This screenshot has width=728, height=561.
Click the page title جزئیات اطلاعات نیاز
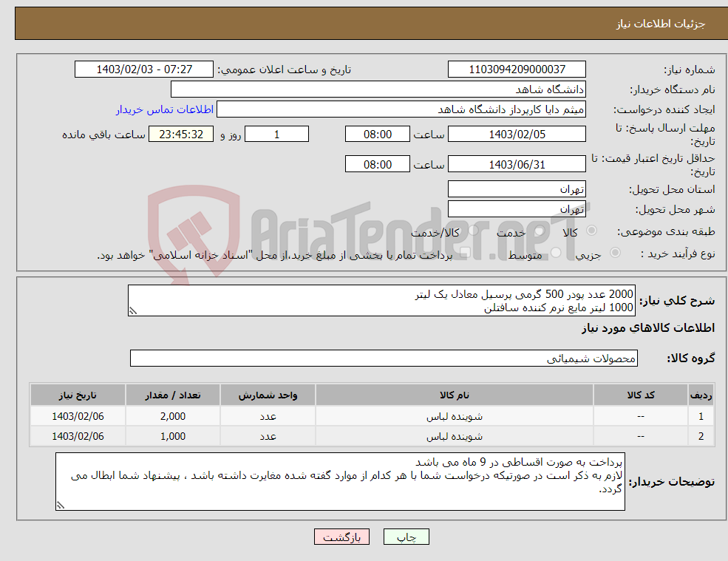tap(661, 24)
